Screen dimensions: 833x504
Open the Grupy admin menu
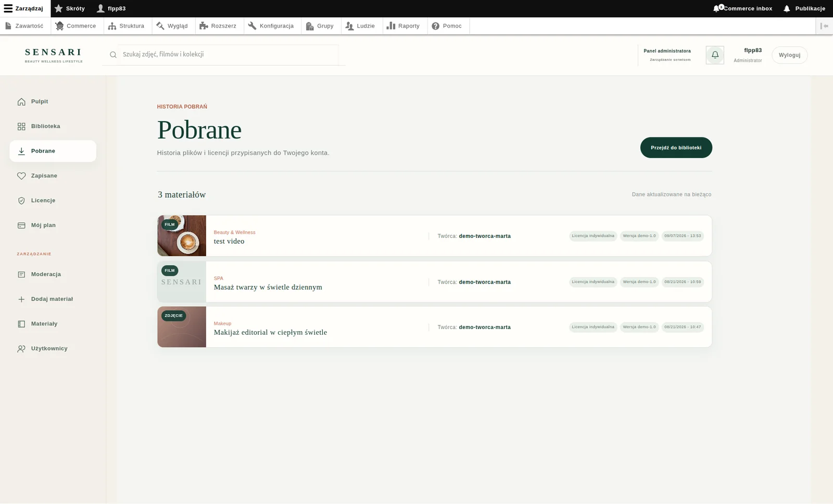click(x=320, y=26)
